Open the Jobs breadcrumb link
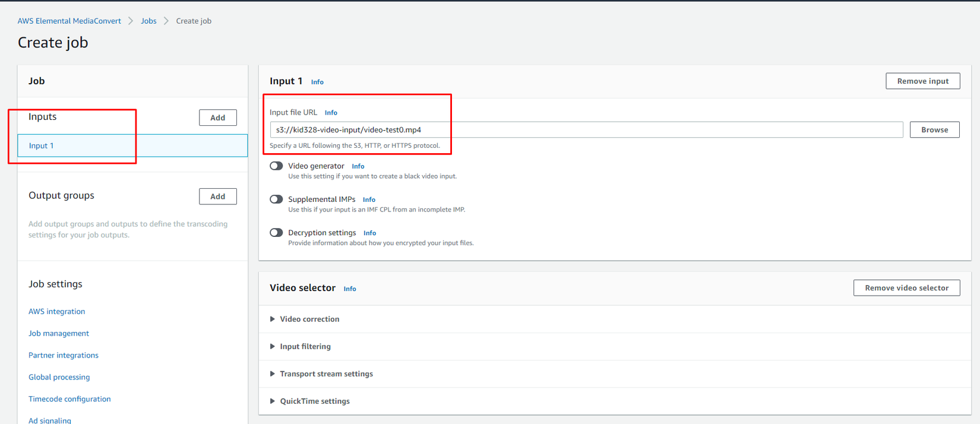Screen dimensions: 980x424 [x=148, y=21]
